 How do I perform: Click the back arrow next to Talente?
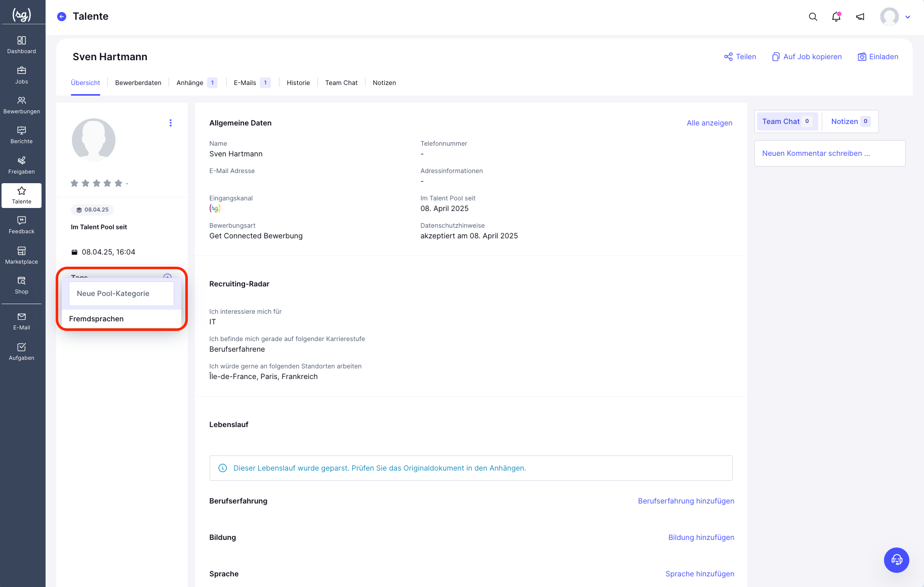coord(62,17)
